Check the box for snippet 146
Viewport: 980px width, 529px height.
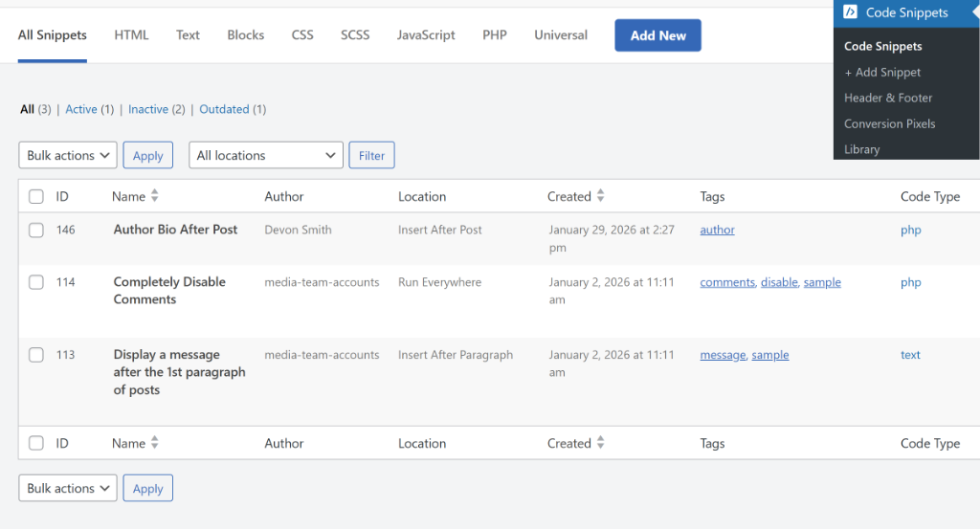(36, 230)
